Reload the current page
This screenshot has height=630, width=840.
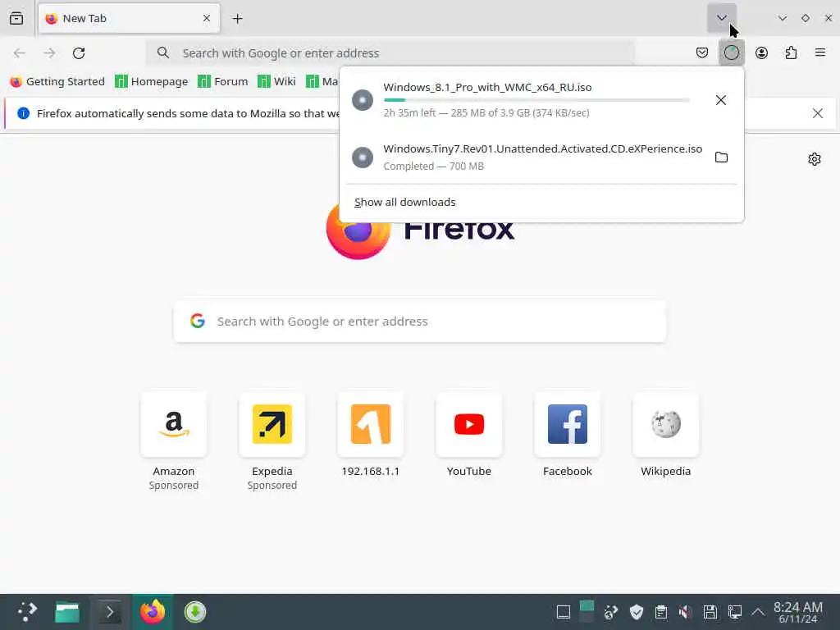click(79, 53)
